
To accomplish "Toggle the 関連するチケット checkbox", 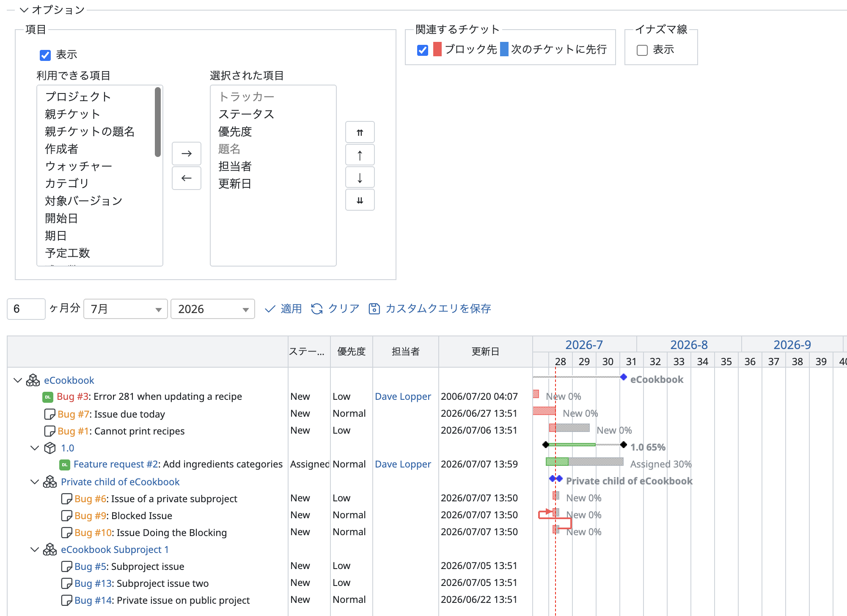I will coord(422,50).
